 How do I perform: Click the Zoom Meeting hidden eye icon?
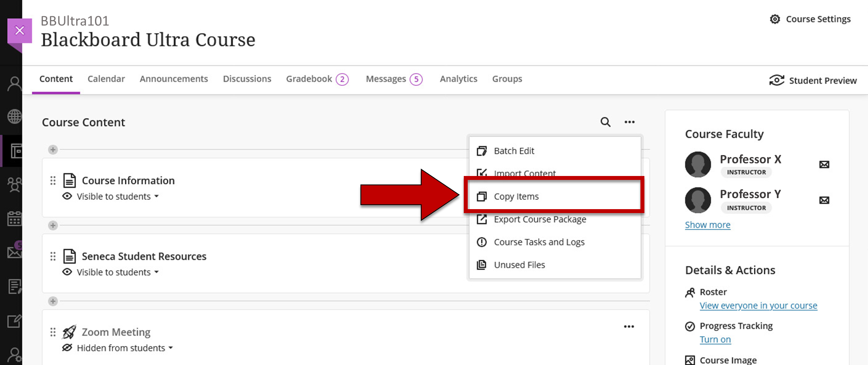[67, 348]
